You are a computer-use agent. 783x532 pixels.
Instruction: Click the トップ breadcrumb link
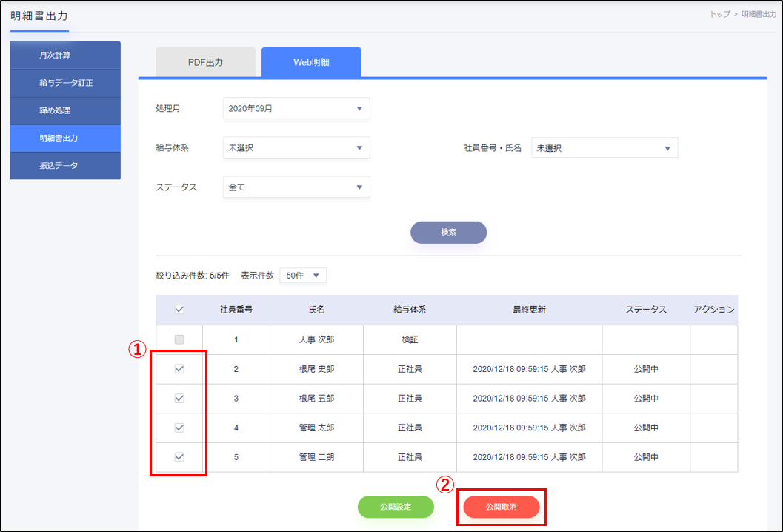point(719,14)
